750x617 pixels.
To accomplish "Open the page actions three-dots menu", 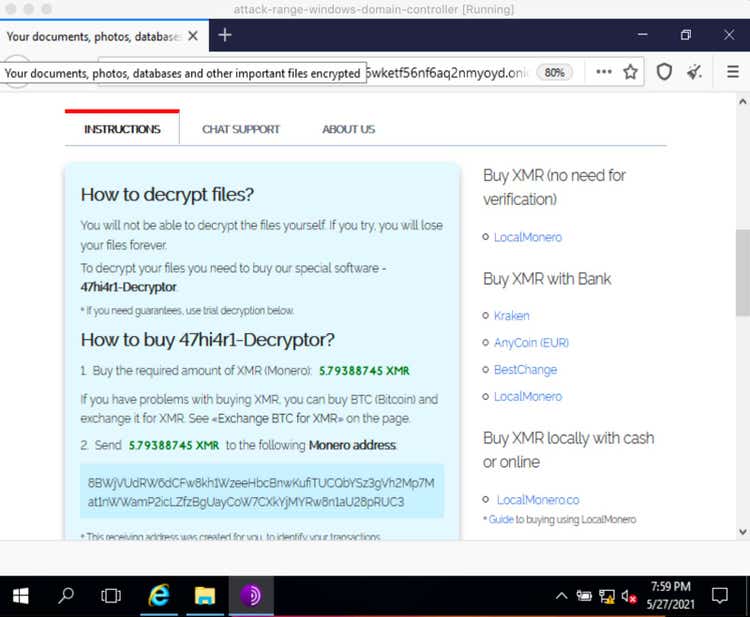I will [604, 72].
